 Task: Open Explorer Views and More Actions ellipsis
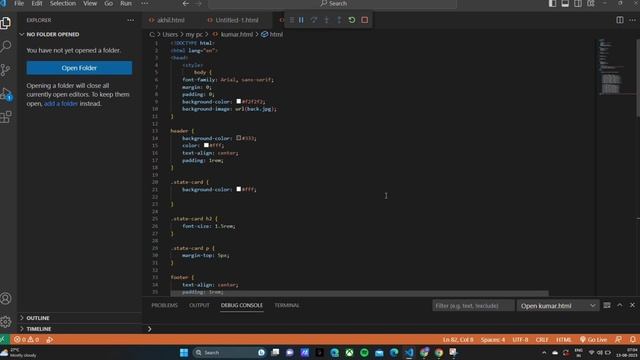coord(131,20)
